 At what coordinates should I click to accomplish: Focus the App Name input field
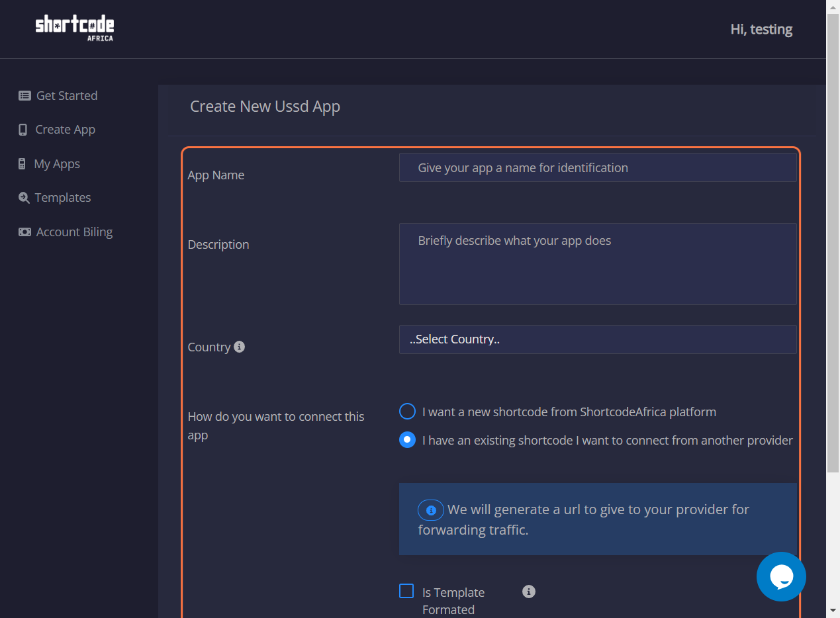598,167
